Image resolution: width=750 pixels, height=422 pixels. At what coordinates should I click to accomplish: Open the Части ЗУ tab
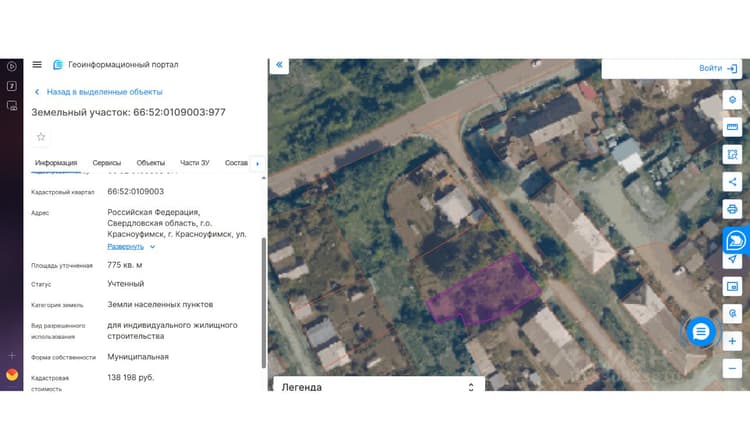(195, 163)
